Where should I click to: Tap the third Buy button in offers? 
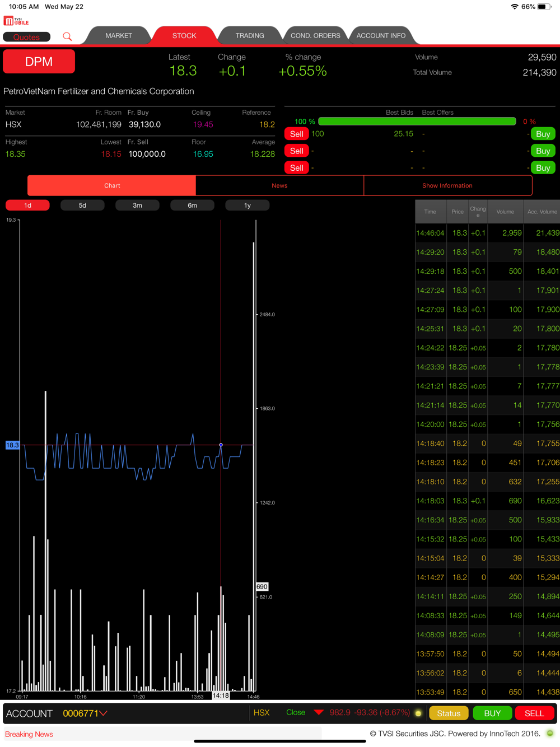tap(543, 167)
